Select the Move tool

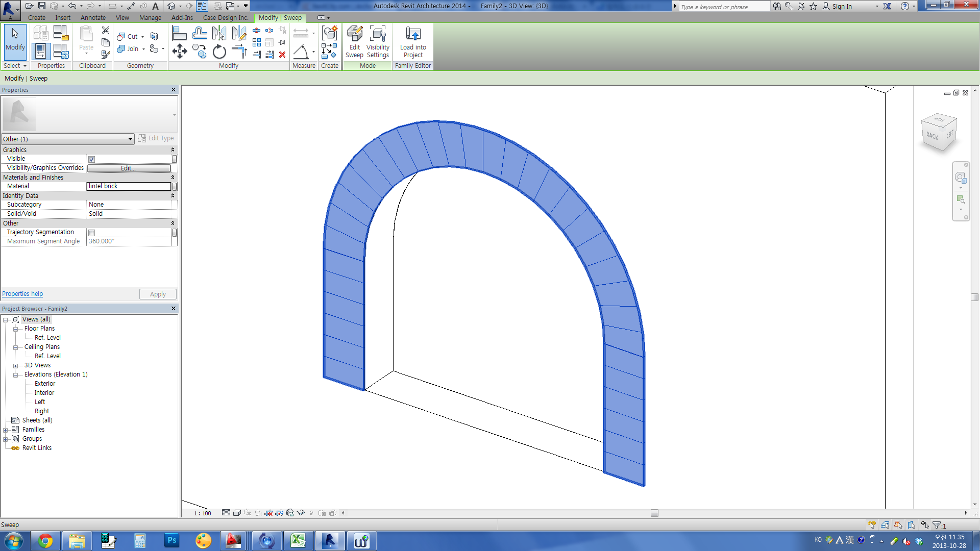(x=179, y=51)
